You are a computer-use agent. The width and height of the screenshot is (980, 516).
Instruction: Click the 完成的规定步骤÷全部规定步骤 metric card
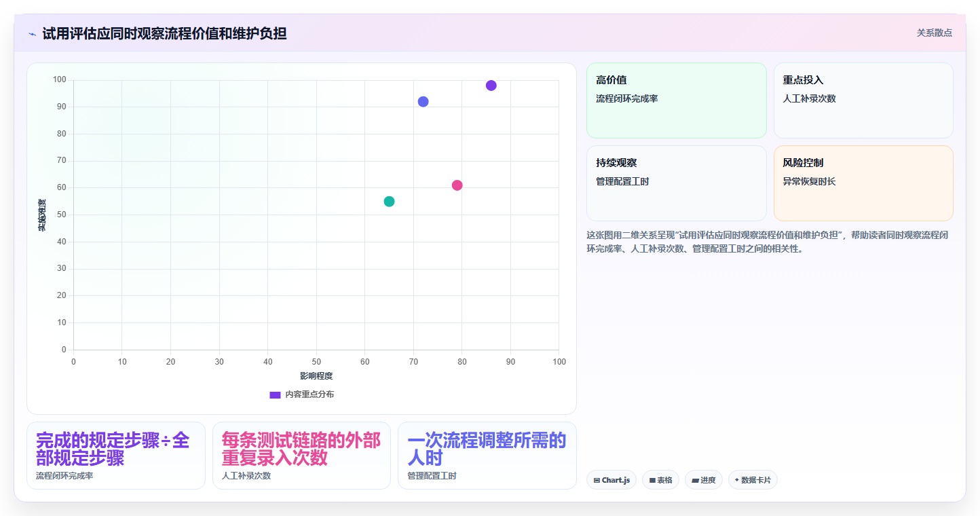(116, 456)
